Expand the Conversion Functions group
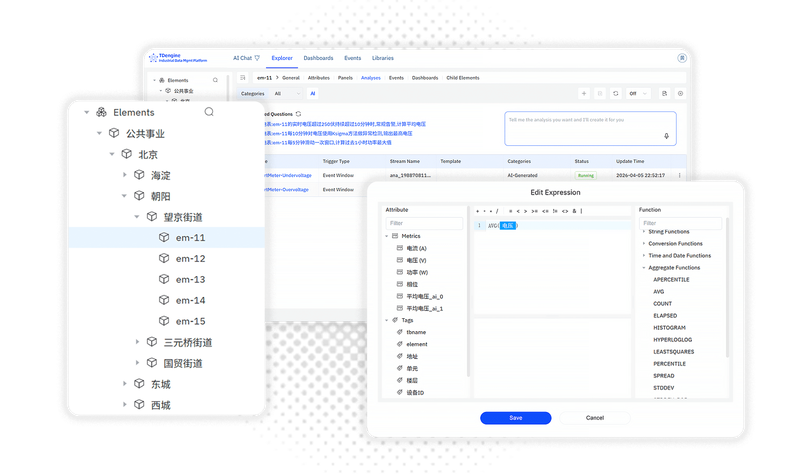 pos(644,243)
